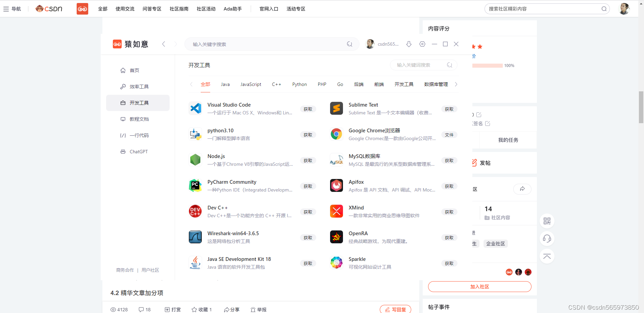Click the back-to-top arrow icon
This screenshot has width=644, height=313.
point(547,256)
